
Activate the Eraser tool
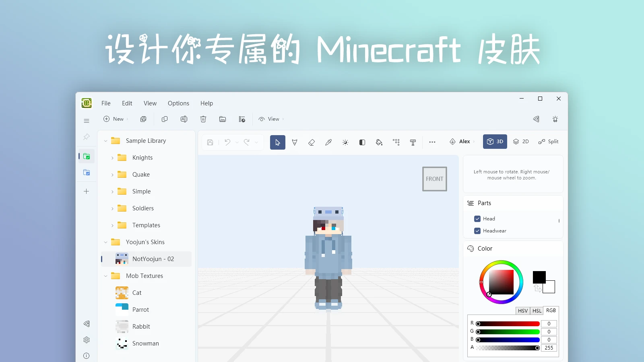(312, 142)
